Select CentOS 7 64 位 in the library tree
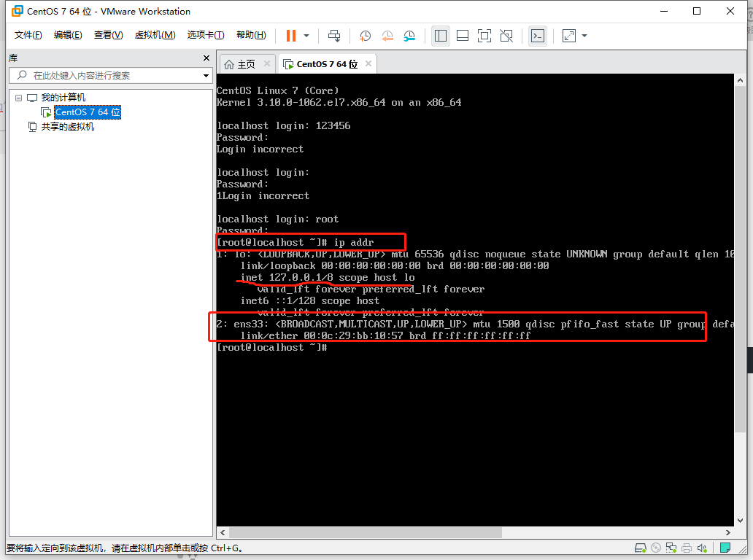 coord(88,112)
